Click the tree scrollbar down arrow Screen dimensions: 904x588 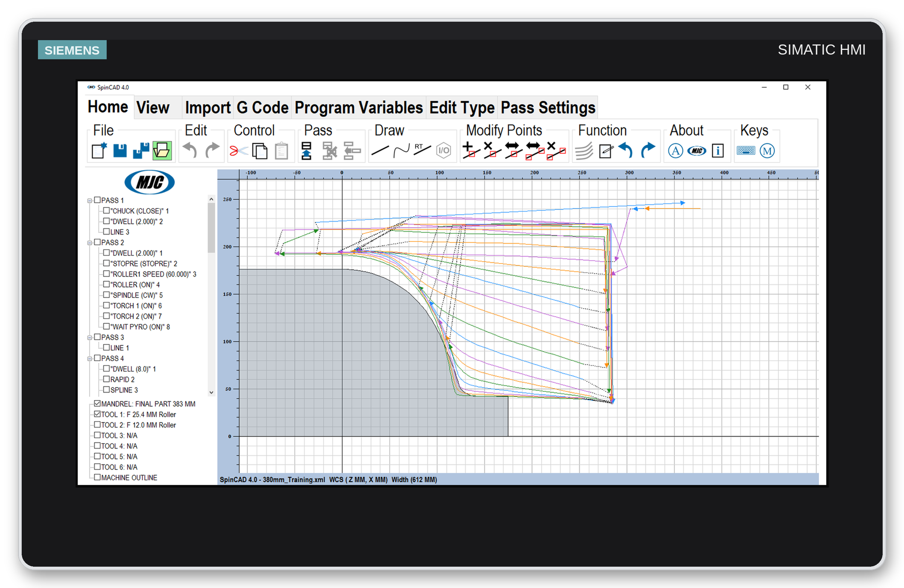212,393
